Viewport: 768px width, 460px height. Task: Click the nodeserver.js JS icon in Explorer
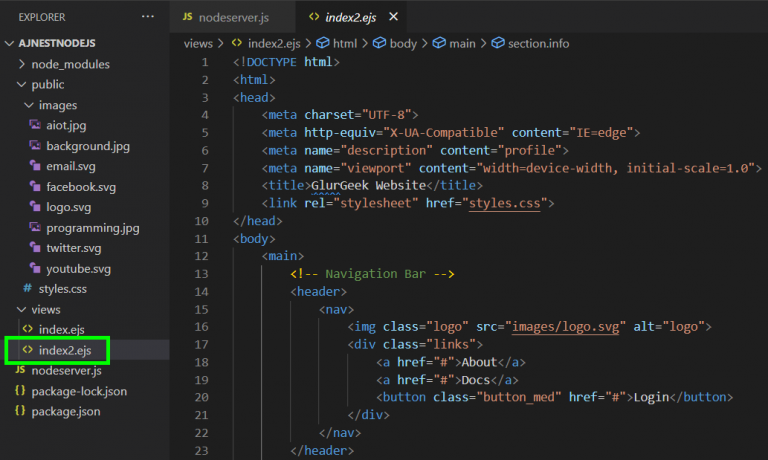[x=20, y=371]
